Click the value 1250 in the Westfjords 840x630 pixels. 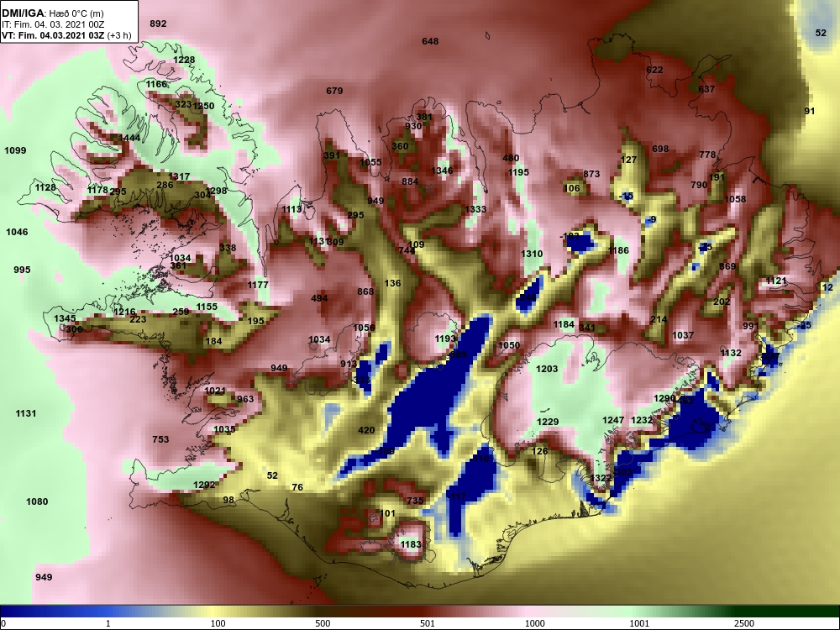[203, 106]
